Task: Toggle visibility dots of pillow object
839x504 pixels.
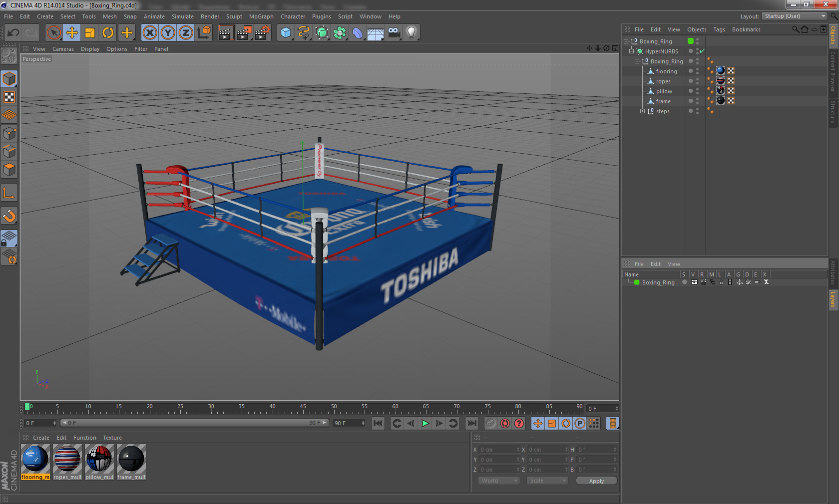Action: pyautogui.click(x=698, y=91)
